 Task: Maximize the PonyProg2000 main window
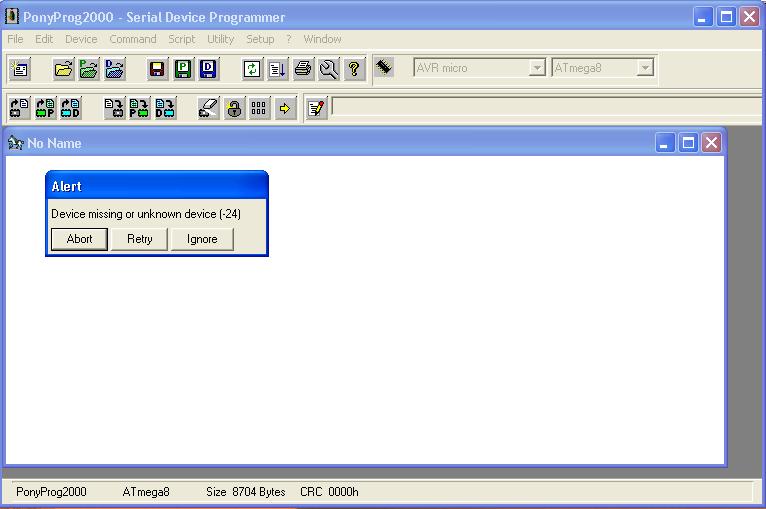(x=726, y=17)
